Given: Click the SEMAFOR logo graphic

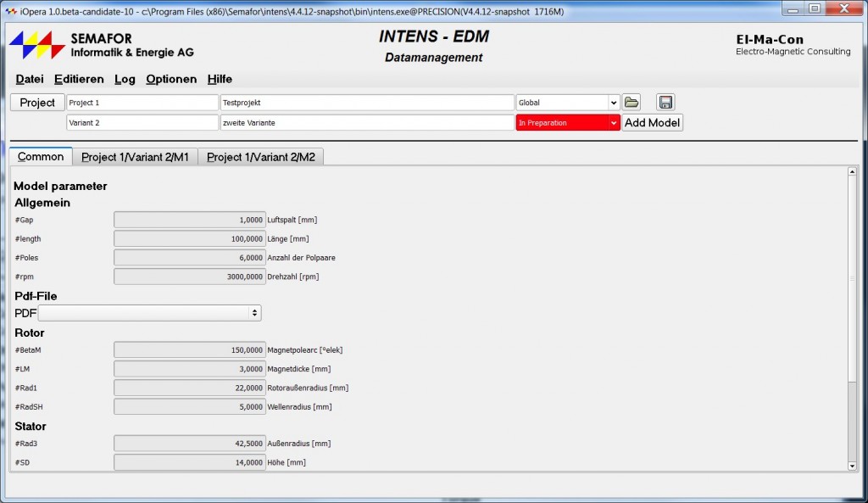Looking at the screenshot, I should point(37,45).
